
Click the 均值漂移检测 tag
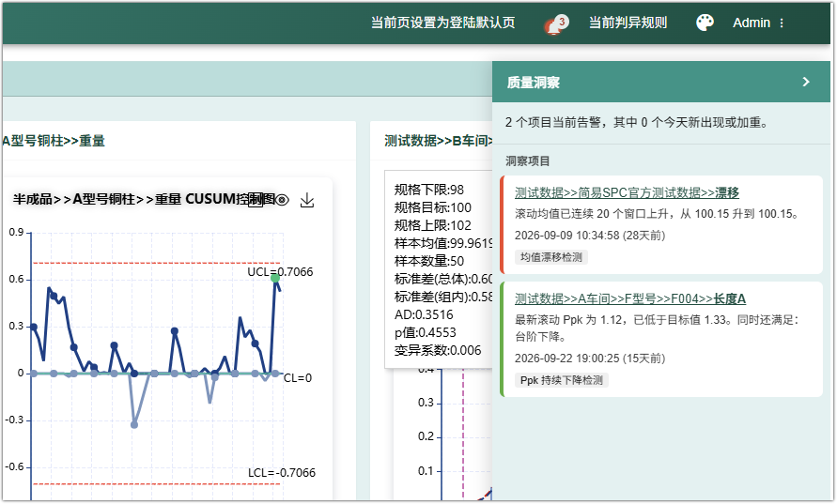(x=550, y=257)
